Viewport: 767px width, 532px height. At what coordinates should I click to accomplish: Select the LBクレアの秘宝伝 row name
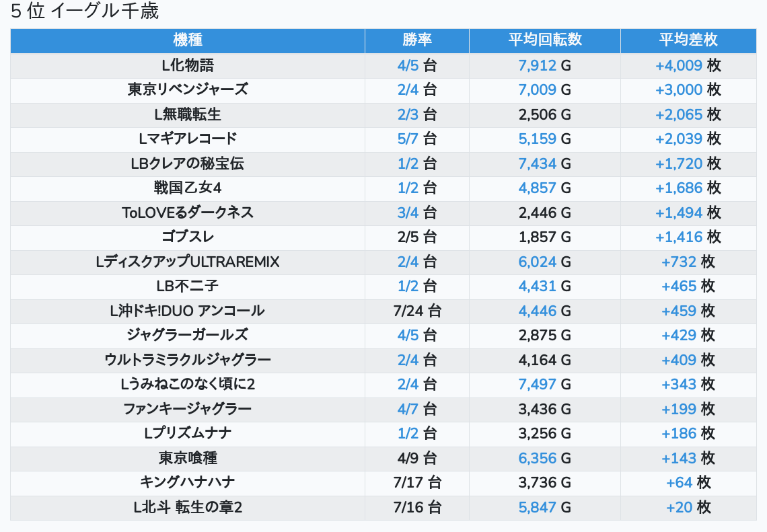188,163
